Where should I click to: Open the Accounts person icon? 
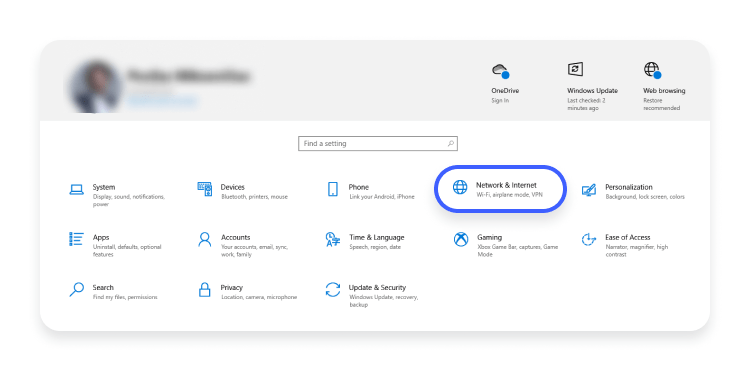pos(205,239)
